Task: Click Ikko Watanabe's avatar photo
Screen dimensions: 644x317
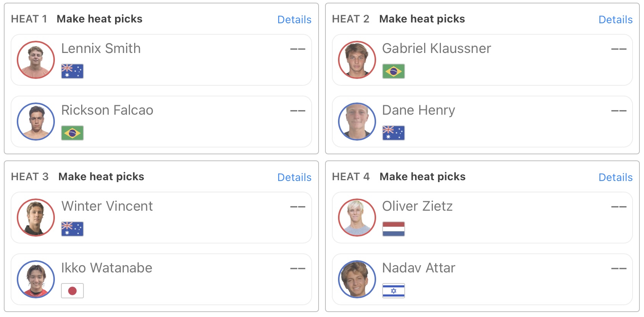Action: tap(36, 279)
